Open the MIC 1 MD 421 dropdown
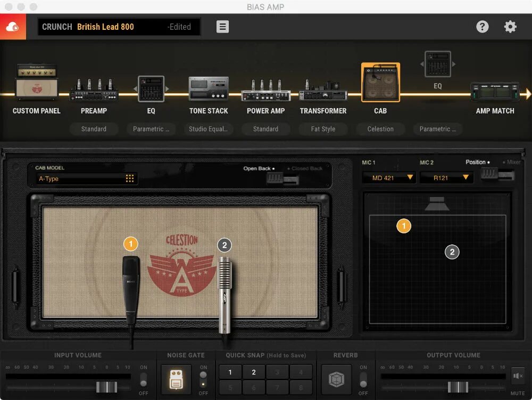Image resolution: width=532 pixels, height=400 pixels. (x=389, y=177)
